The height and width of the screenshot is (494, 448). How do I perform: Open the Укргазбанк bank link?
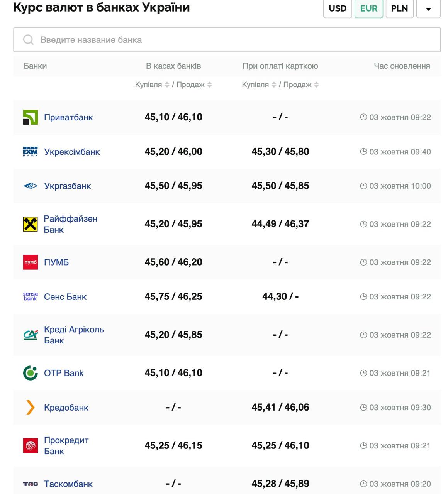pos(68,186)
